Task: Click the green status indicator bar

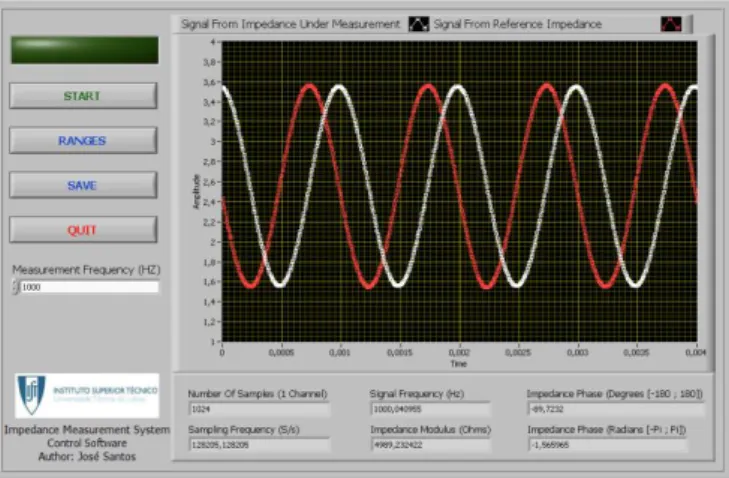Action: pos(85,50)
